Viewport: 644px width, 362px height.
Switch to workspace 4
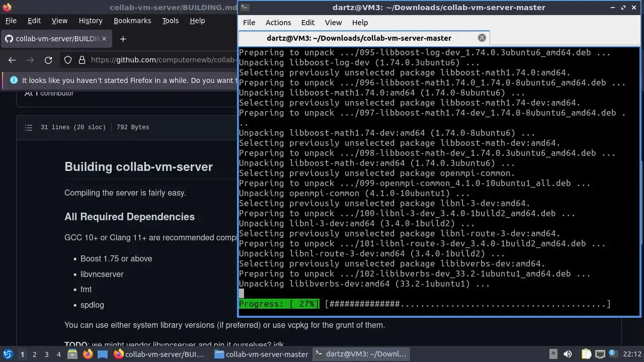point(58,354)
